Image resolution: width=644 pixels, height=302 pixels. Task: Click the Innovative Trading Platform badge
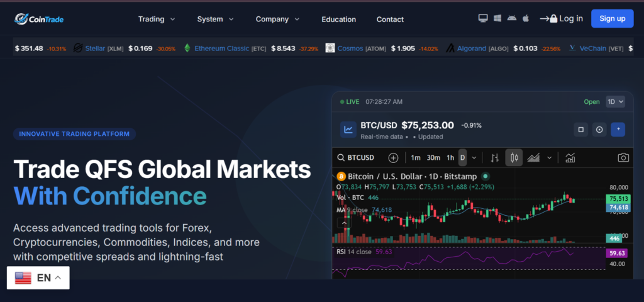[x=74, y=134]
